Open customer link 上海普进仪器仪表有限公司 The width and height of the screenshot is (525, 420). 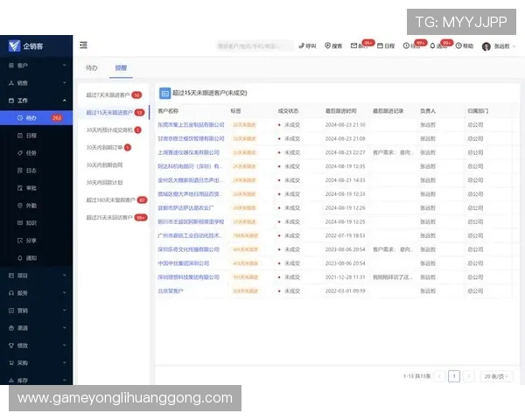(188, 152)
